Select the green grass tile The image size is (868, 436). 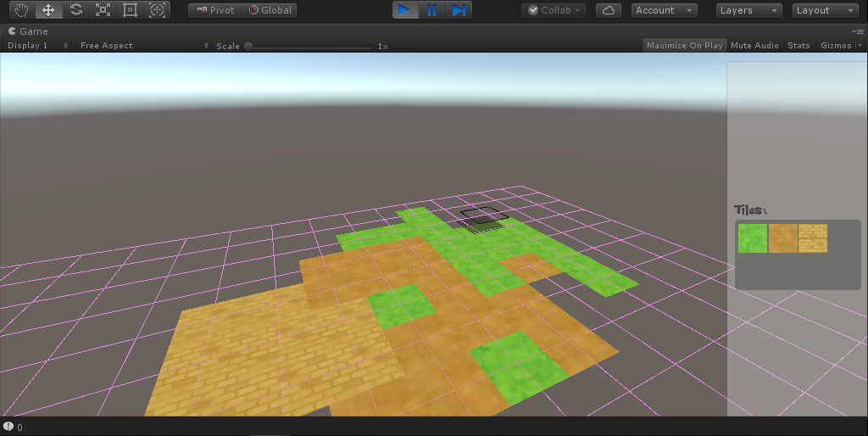(x=753, y=238)
